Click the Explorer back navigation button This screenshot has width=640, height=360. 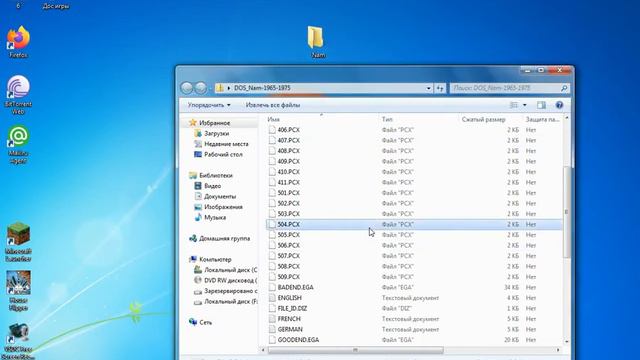click(187, 88)
